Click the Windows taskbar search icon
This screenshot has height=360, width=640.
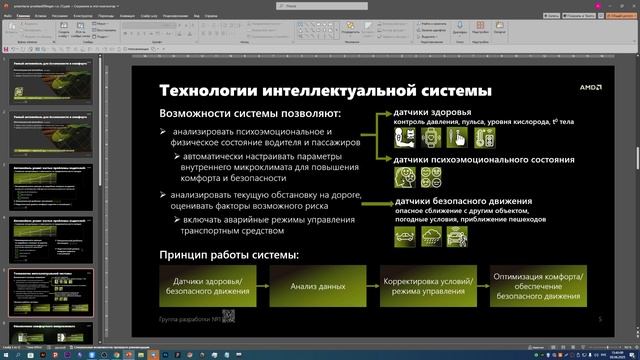[18, 355]
